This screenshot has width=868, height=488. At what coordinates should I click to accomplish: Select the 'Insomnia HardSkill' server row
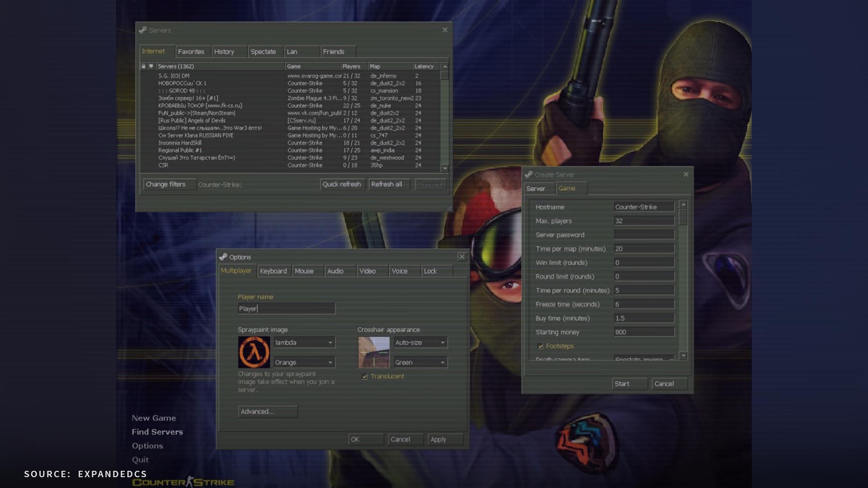click(289, 143)
